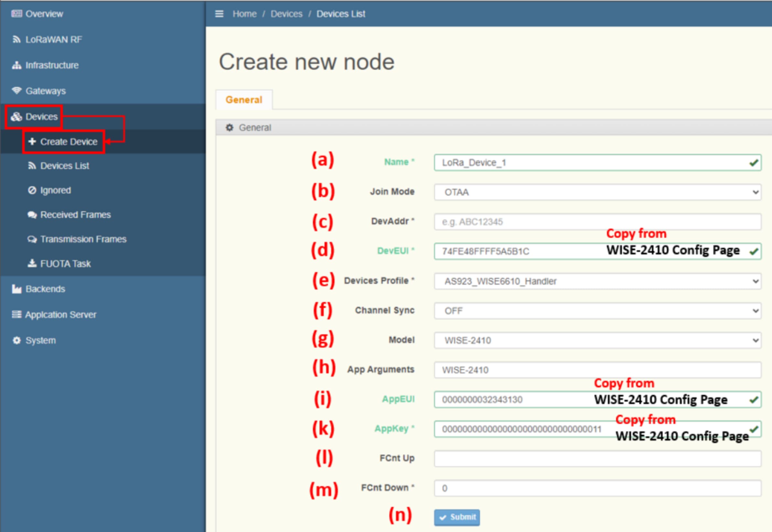Image resolution: width=772 pixels, height=532 pixels.
Task: Open the Backends menu item
Action: (103, 289)
